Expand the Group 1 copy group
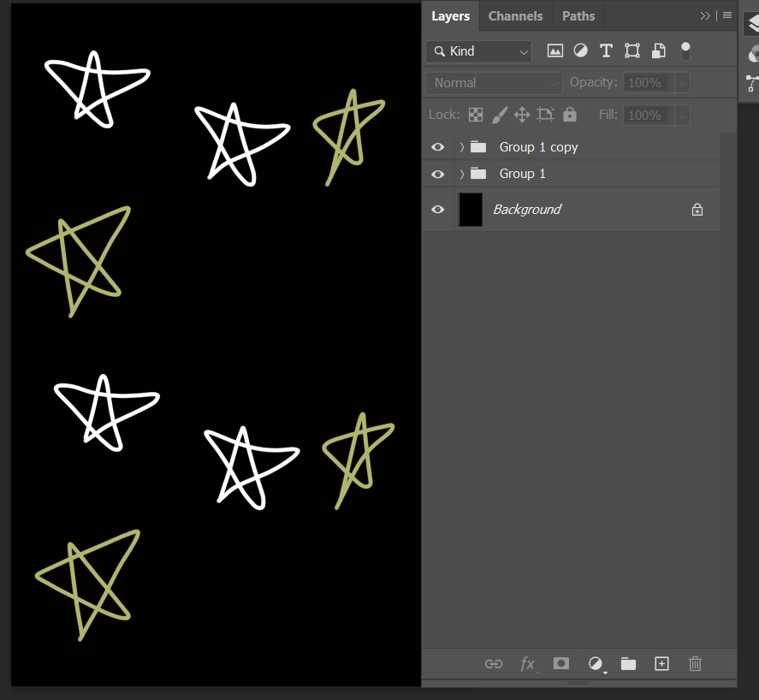The width and height of the screenshot is (759, 700). click(x=460, y=146)
